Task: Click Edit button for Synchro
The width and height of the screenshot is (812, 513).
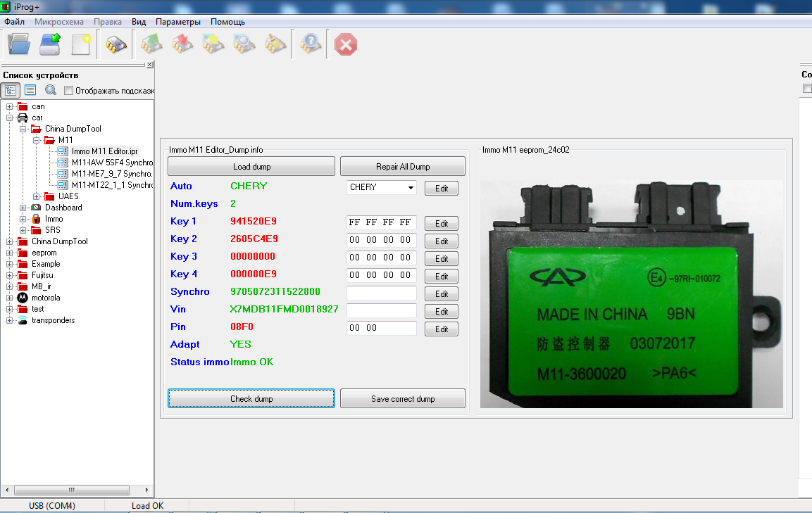Action: click(x=442, y=294)
